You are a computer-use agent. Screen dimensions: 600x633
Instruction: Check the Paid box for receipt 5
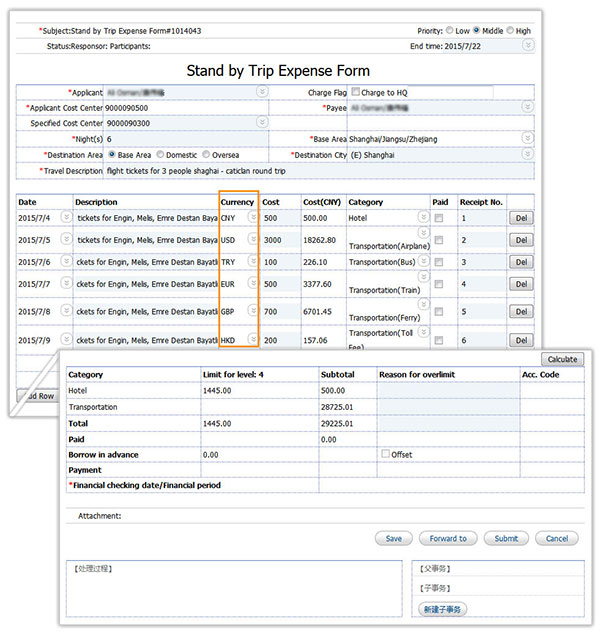click(x=438, y=311)
